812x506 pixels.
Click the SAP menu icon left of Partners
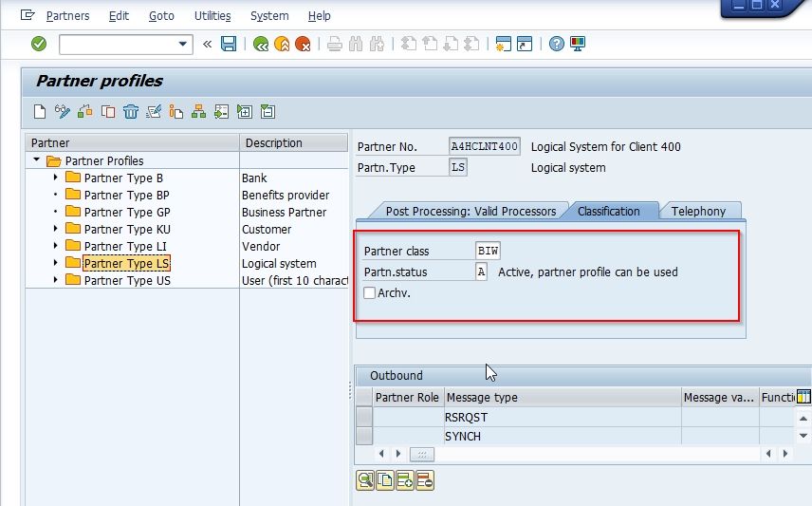(28, 15)
